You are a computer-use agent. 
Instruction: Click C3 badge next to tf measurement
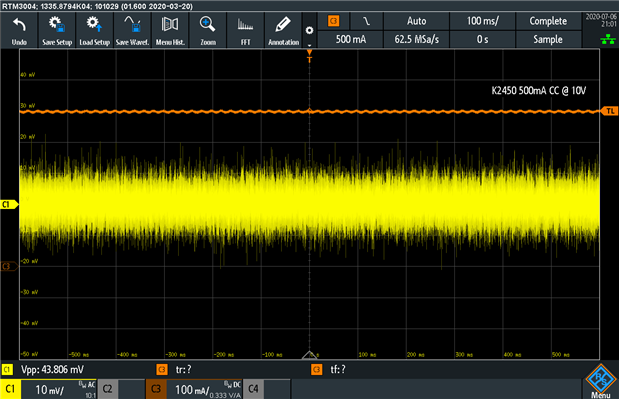click(x=317, y=370)
